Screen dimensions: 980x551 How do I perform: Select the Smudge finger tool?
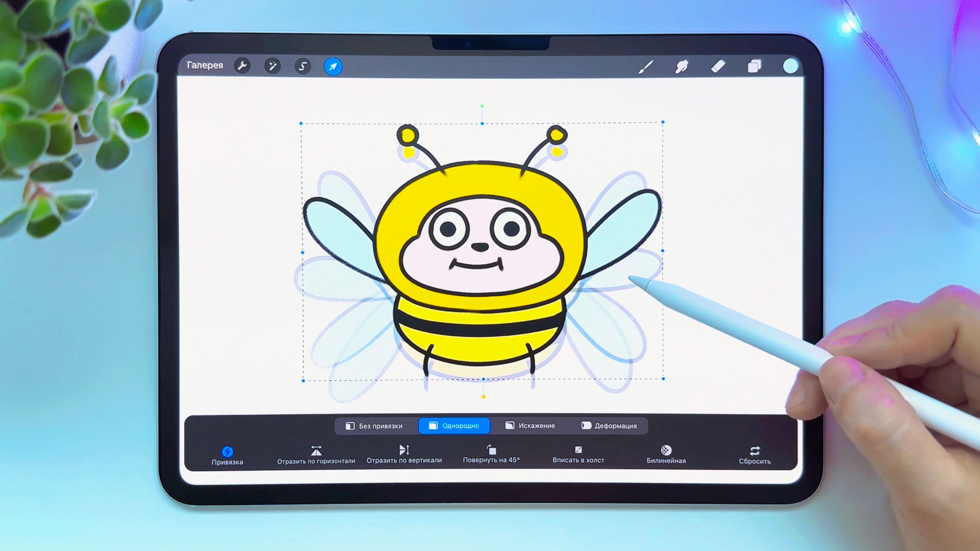click(681, 66)
